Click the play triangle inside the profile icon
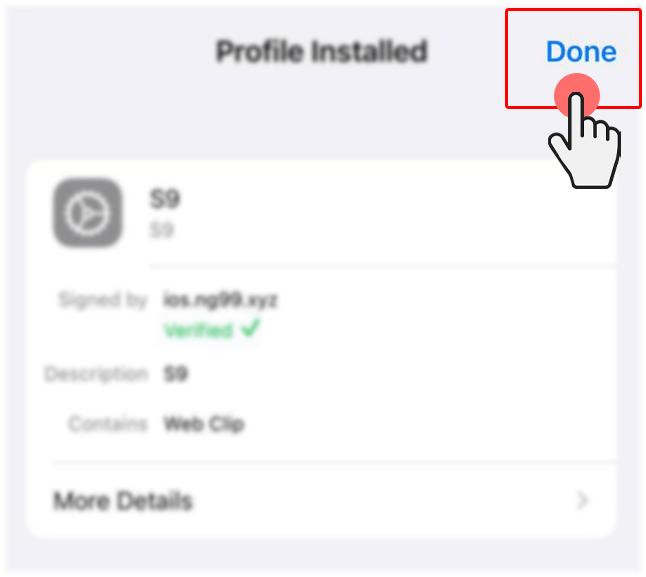The height and width of the screenshot is (577, 646). (x=88, y=213)
